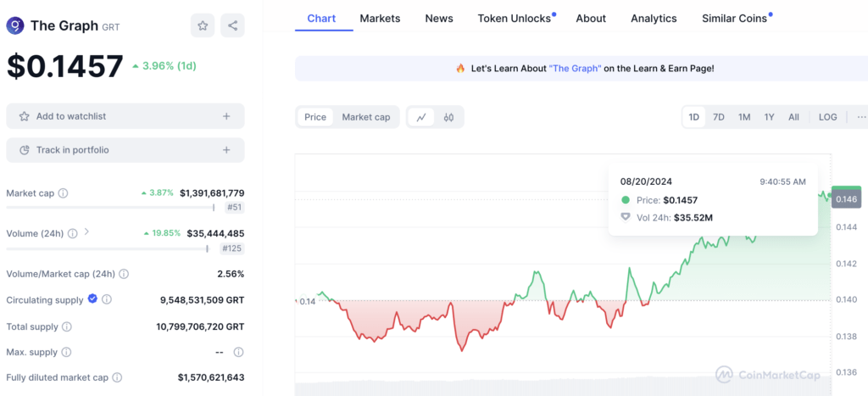The height and width of the screenshot is (396, 868).
Task: Open the Similar Coins tab
Action: [735, 19]
